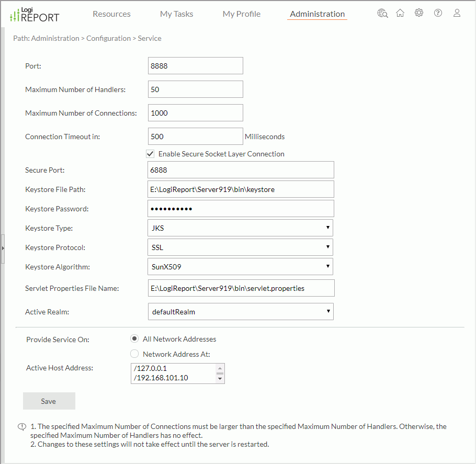Click the Home icon in the top bar
The width and height of the screenshot is (476, 464).
click(x=400, y=13)
